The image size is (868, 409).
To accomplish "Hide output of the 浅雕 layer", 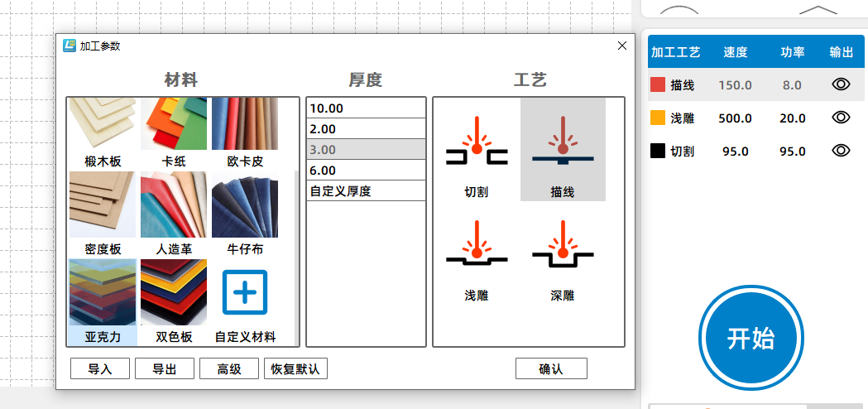I will (x=841, y=118).
